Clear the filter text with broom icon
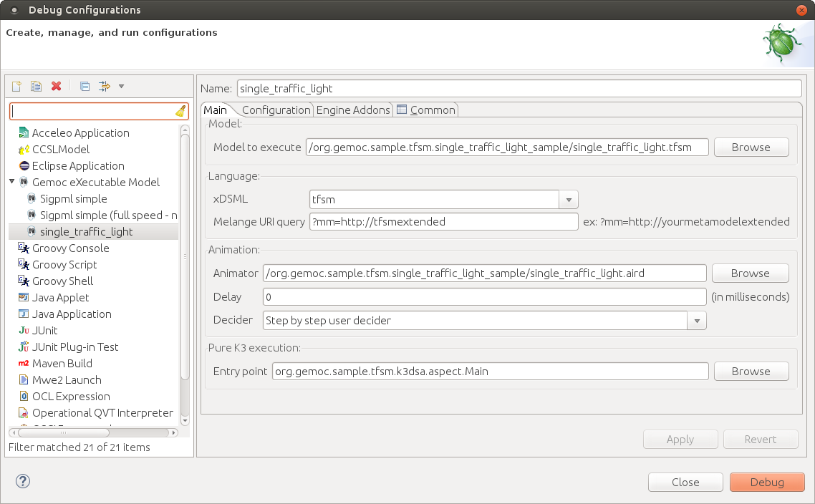This screenshot has width=815, height=504. pos(180,111)
